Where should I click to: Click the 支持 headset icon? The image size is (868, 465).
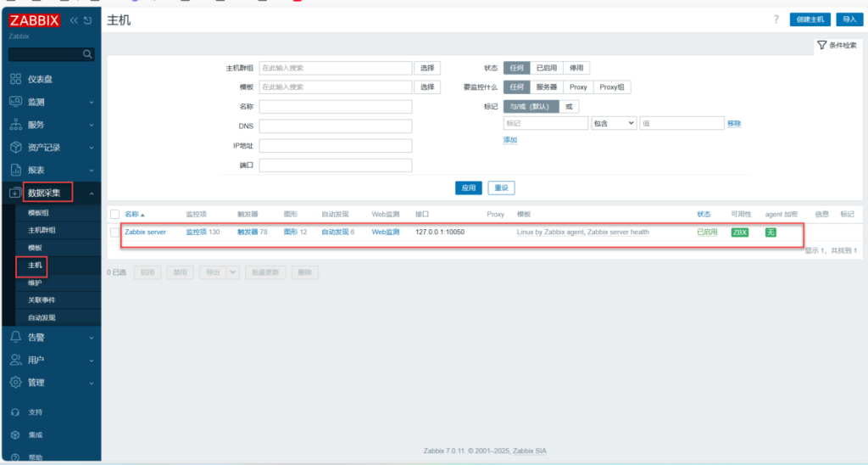[x=15, y=412]
